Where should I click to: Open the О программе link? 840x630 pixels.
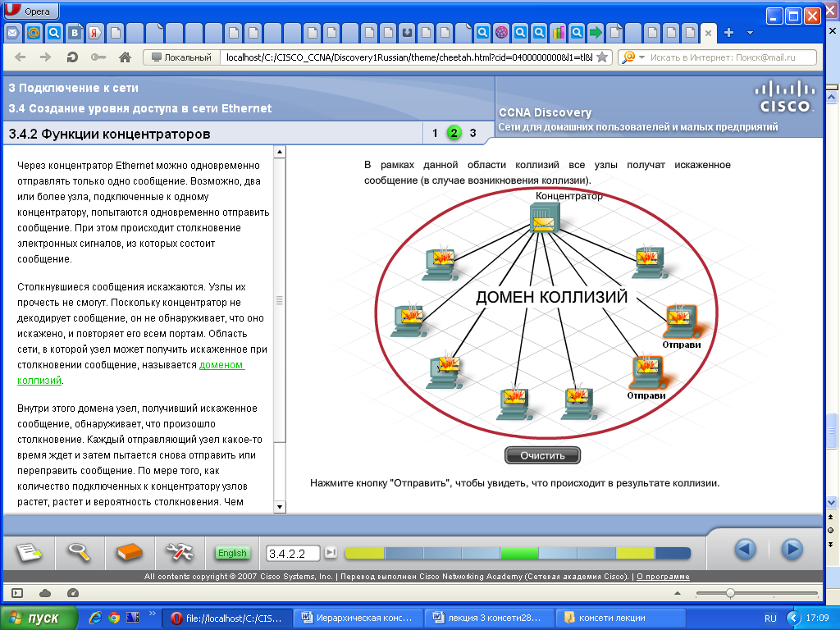[x=663, y=577]
